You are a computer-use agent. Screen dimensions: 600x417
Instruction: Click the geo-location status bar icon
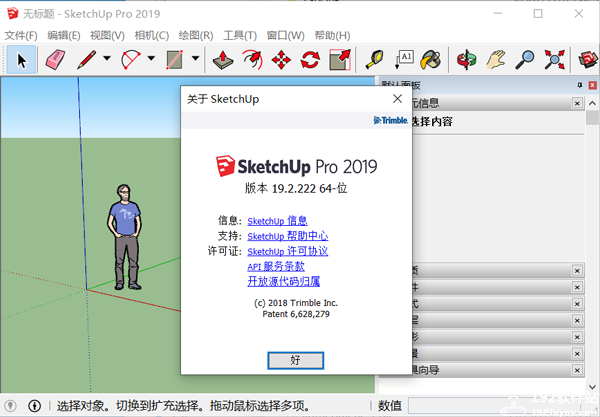click(x=10, y=406)
